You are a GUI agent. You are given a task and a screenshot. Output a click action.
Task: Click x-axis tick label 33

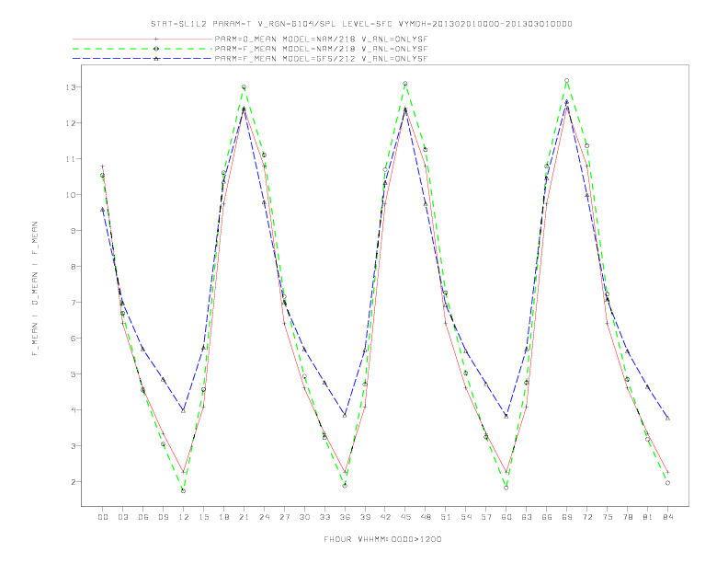[324, 517]
